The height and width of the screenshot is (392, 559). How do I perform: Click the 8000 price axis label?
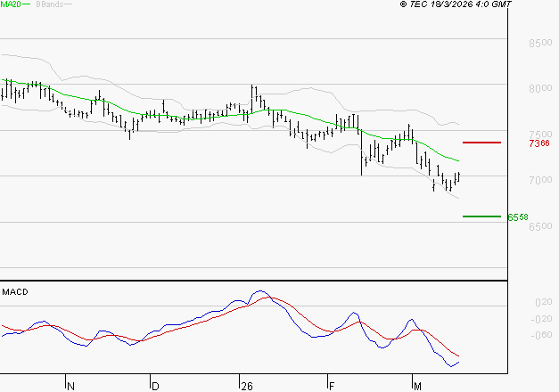click(540, 88)
